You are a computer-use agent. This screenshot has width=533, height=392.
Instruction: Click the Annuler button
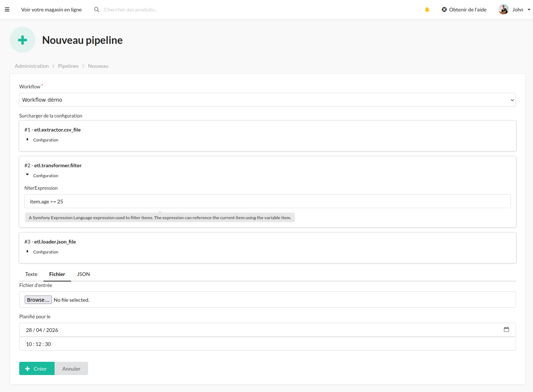(x=71, y=368)
